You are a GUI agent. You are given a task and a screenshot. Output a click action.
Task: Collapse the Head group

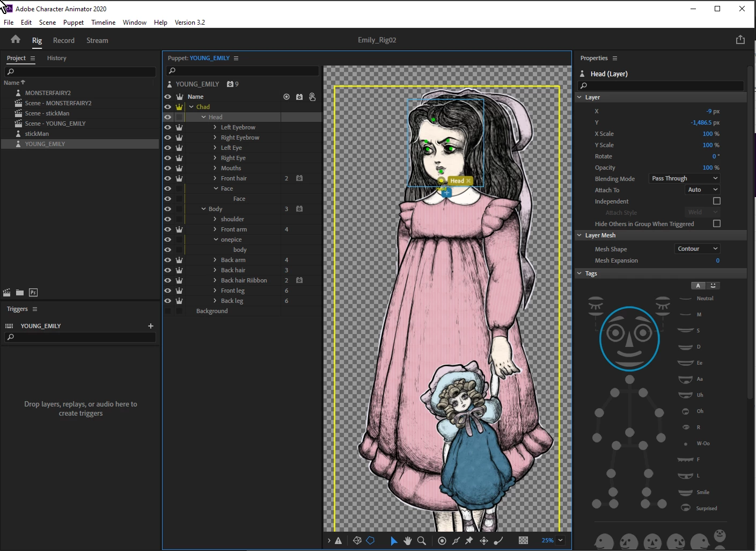click(203, 117)
